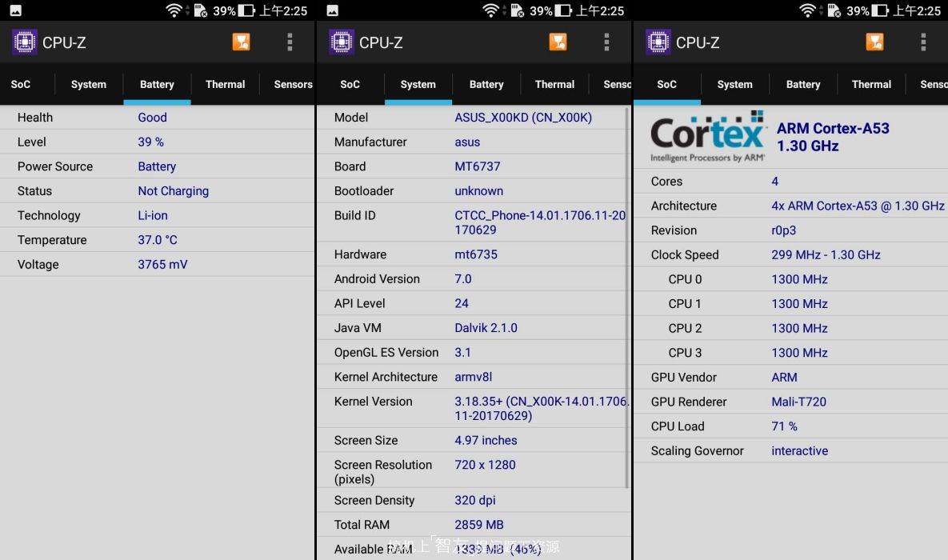948x560 pixels.
Task: Go to the Sensors tab on the Battery info screen
Action: 293,84
